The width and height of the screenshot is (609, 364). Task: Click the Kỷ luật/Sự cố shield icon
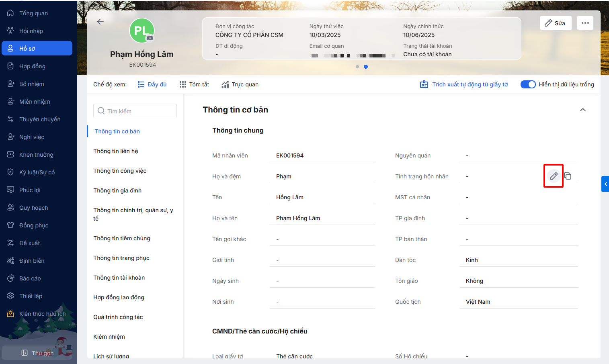pos(10,172)
